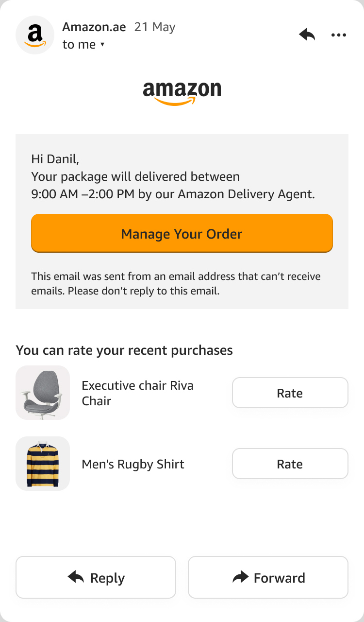Rate the Executive chair Riva Chair
Screen dimensions: 364x622
(x=290, y=393)
